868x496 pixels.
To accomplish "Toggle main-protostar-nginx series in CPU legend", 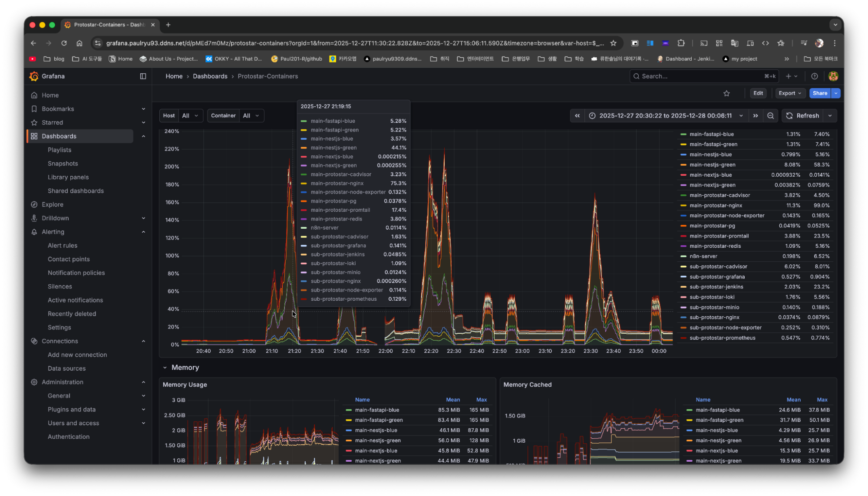I will pyautogui.click(x=716, y=206).
